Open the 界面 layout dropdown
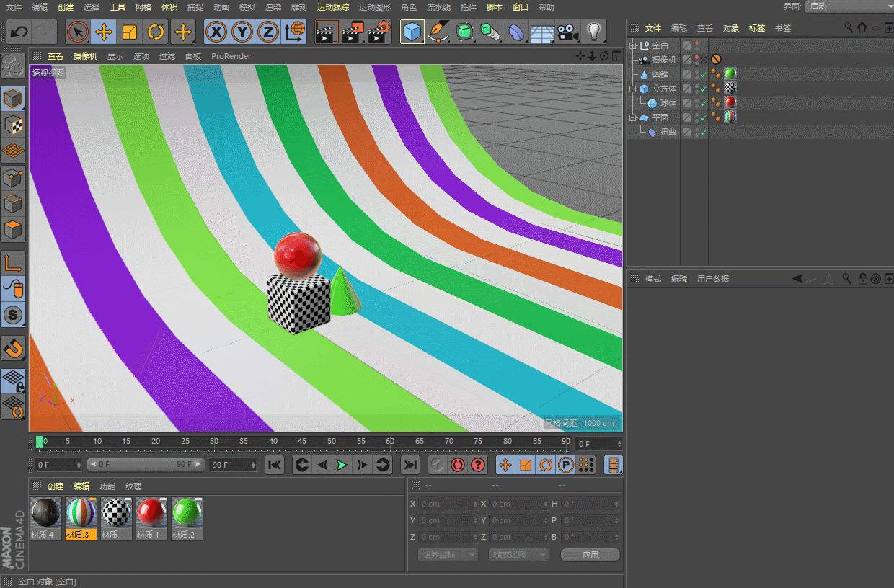The image size is (894, 588). (x=849, y=6)
